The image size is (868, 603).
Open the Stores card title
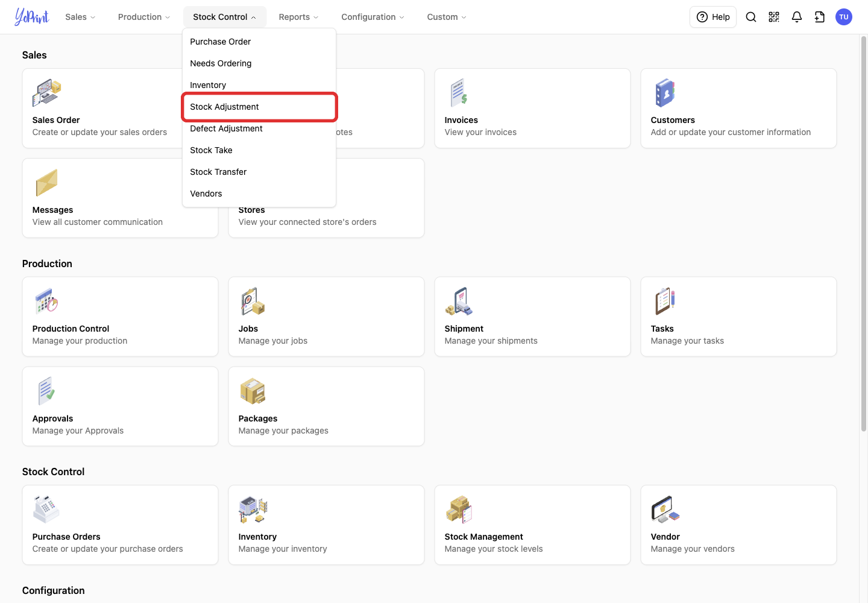coord(251,210)
